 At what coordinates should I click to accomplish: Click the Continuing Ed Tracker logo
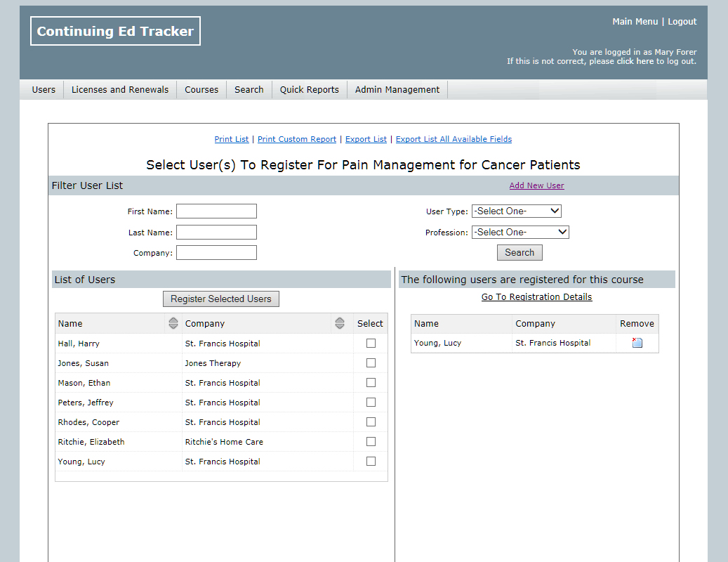115,31
